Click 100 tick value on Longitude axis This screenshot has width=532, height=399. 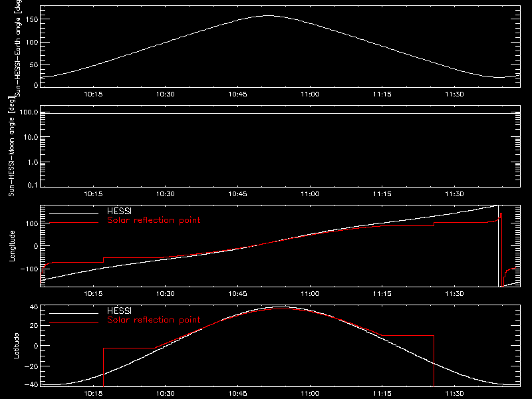tap(31, 223)
